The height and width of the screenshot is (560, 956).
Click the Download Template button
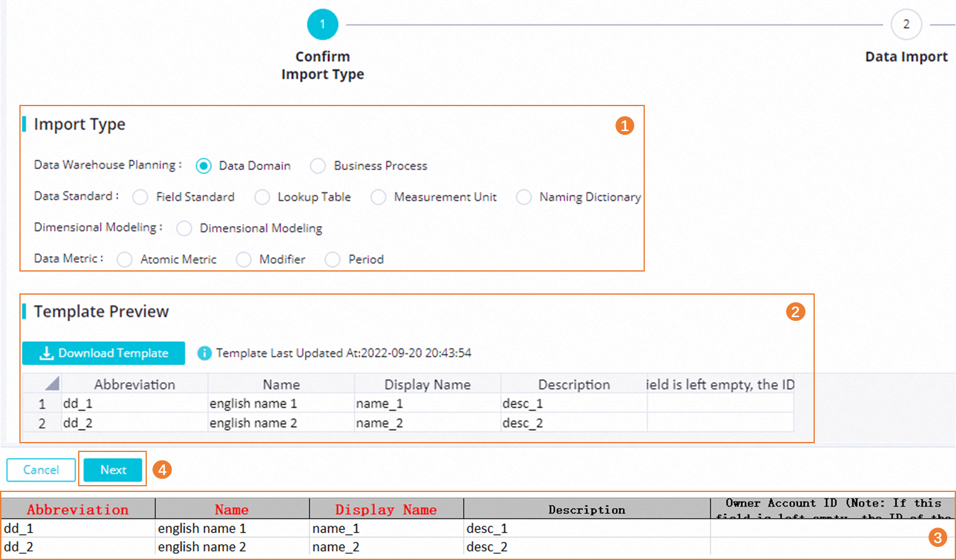coord(104,353)
